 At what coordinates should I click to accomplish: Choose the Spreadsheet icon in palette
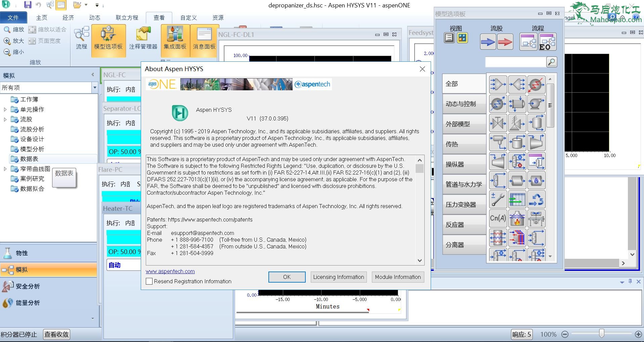click(517, 200)
